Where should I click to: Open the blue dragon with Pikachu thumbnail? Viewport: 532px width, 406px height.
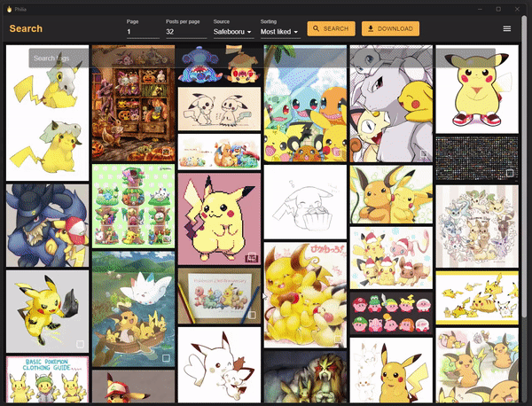pyautogui.click(x=48, y=225)
